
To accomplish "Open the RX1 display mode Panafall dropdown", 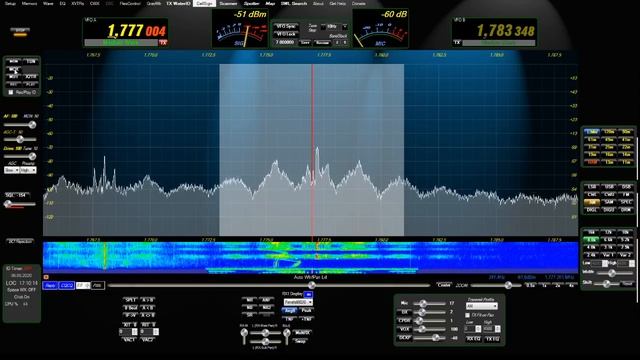I will pos(298,302).
